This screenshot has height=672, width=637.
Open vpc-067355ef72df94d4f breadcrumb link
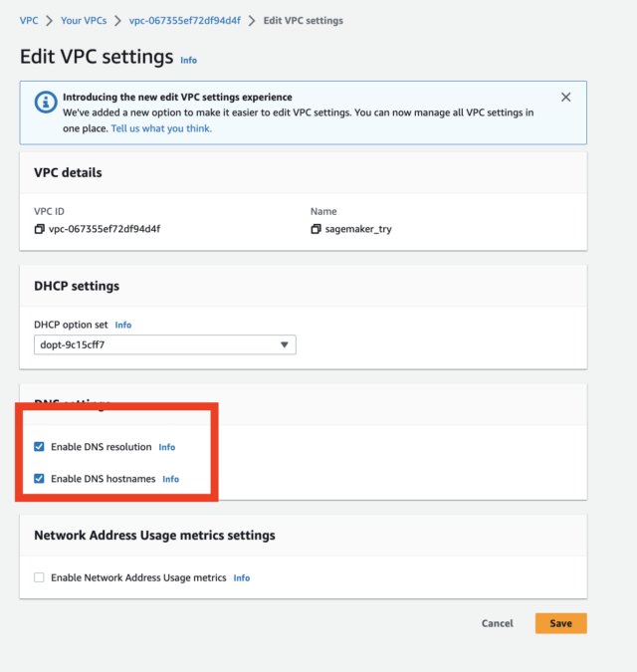point(185,21)
